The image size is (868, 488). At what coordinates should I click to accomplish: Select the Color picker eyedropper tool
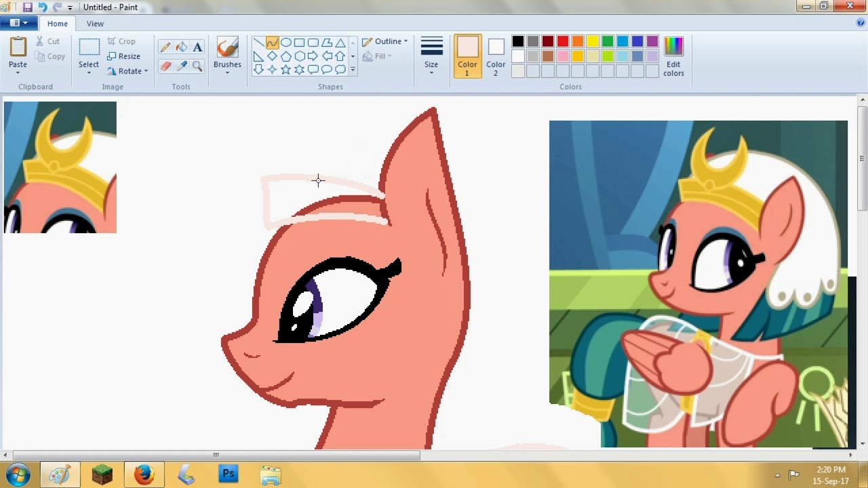point(181,66)
